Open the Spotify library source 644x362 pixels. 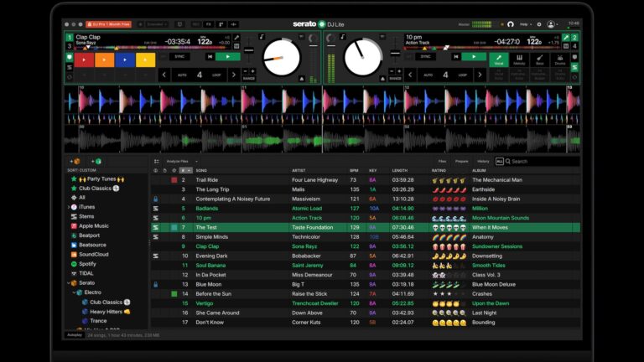88,263
